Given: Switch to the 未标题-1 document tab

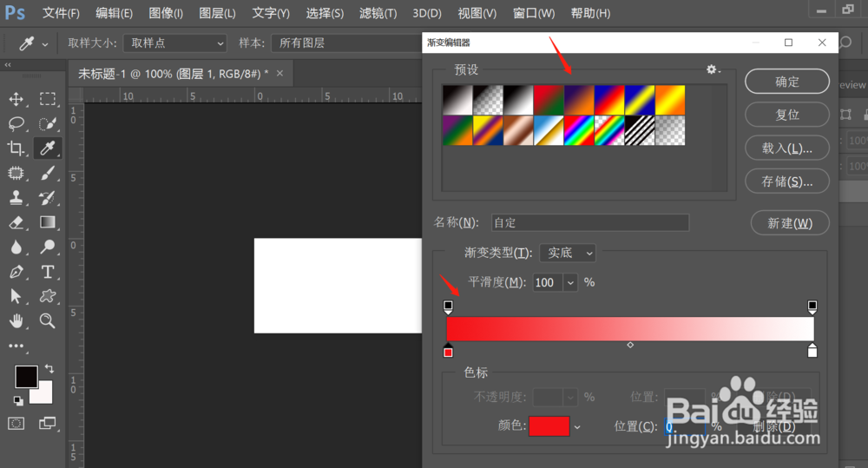Looking at the screenshot, I should tap(173, 74).
